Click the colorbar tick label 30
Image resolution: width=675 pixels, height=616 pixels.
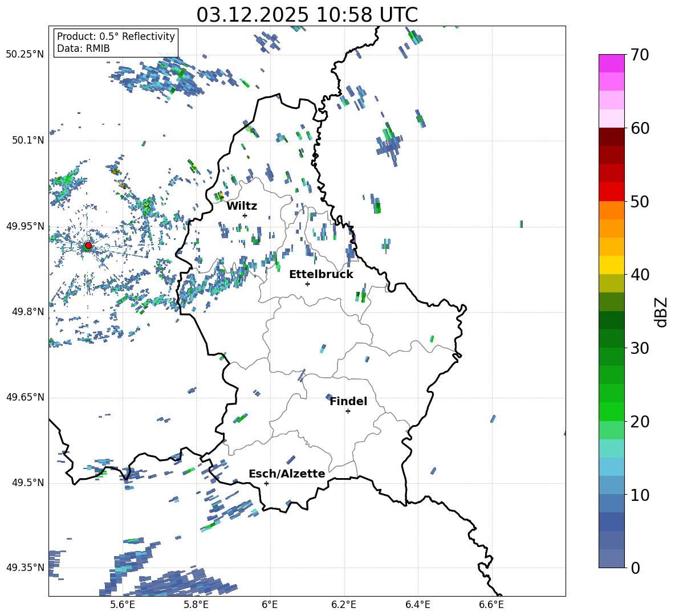(x=640, y=348)
